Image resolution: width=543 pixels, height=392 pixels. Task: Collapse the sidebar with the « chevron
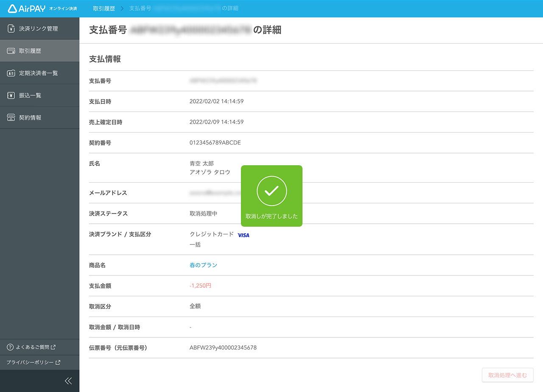coord(68,381)
